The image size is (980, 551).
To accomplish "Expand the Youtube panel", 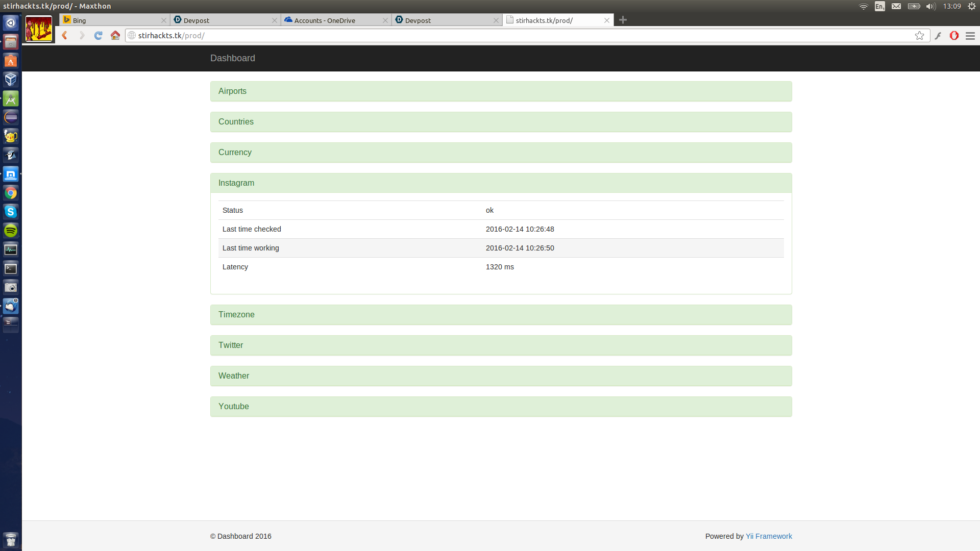I will [x=234, y=407].
